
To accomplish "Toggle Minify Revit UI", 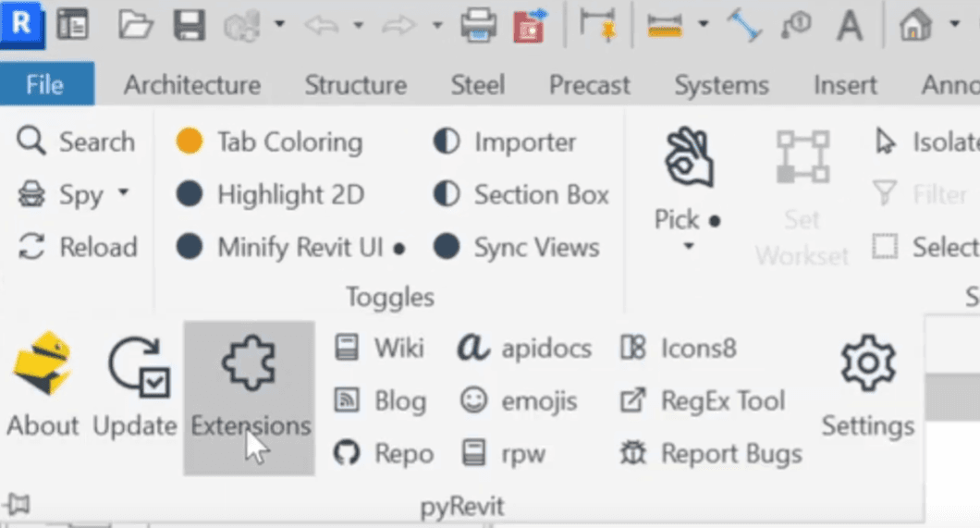I will click(290, 247).
